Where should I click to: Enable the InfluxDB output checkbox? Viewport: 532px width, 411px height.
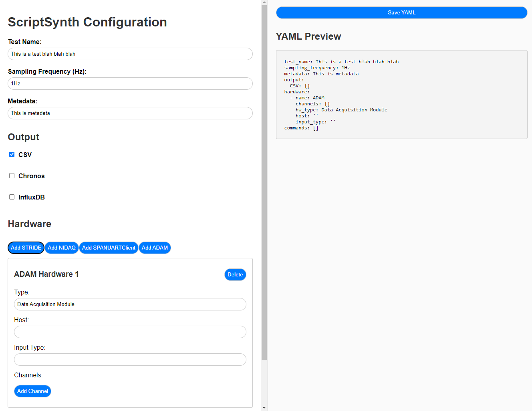pyautogui.click(x=12, y=197)
